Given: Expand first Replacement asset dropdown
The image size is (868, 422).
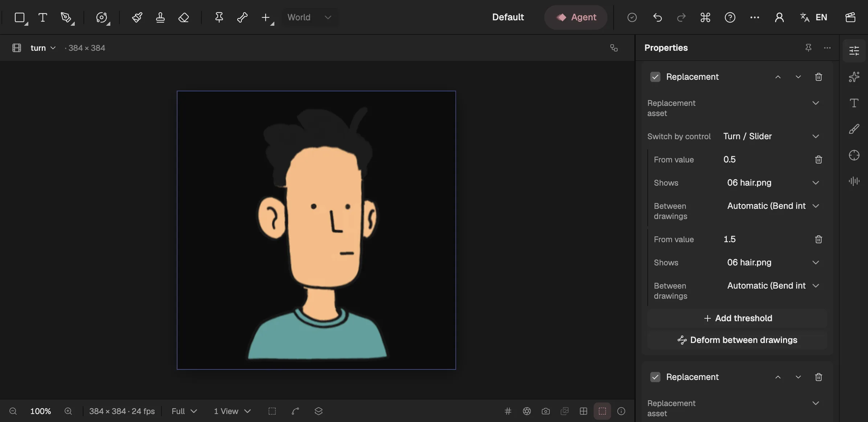Looking at the screenshot, I should click(x=815, y=103).
